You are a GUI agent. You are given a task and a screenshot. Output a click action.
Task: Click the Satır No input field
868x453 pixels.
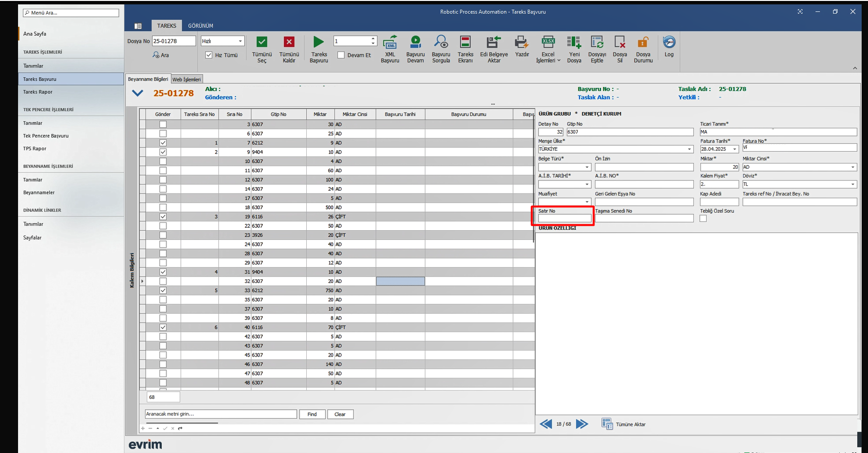click(x=565, y=218)
